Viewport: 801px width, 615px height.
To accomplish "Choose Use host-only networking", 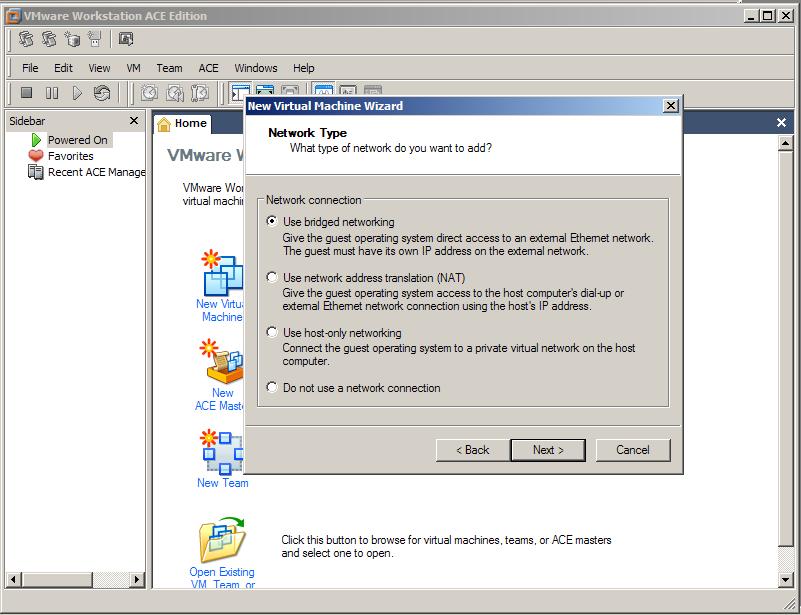I will [273, 333].
